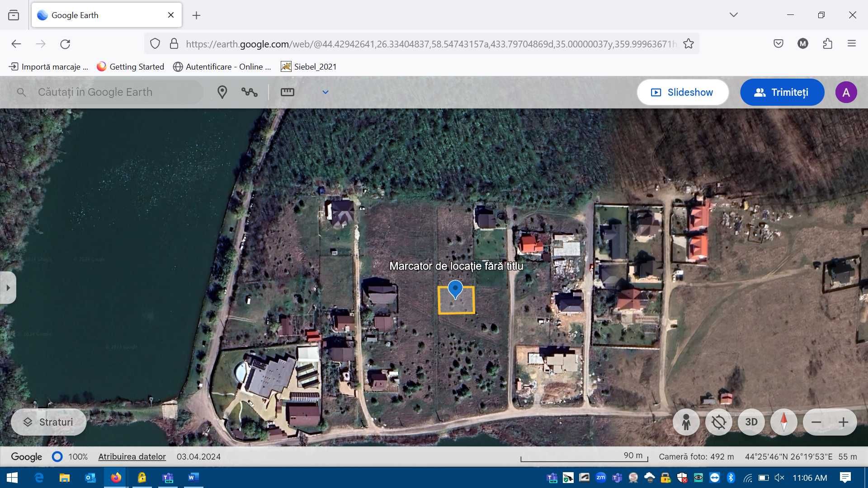Open the Straturi layers panel

(x=48, y=422)
